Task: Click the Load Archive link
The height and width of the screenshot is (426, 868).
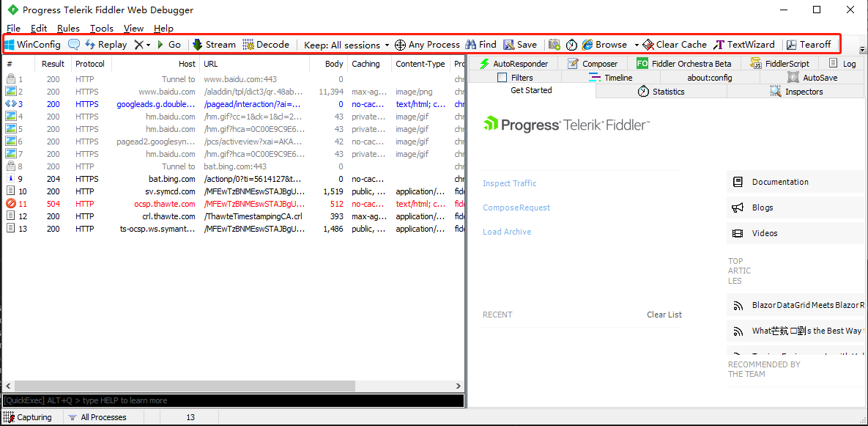Action: pyautogui.click(x=507, y=232)
